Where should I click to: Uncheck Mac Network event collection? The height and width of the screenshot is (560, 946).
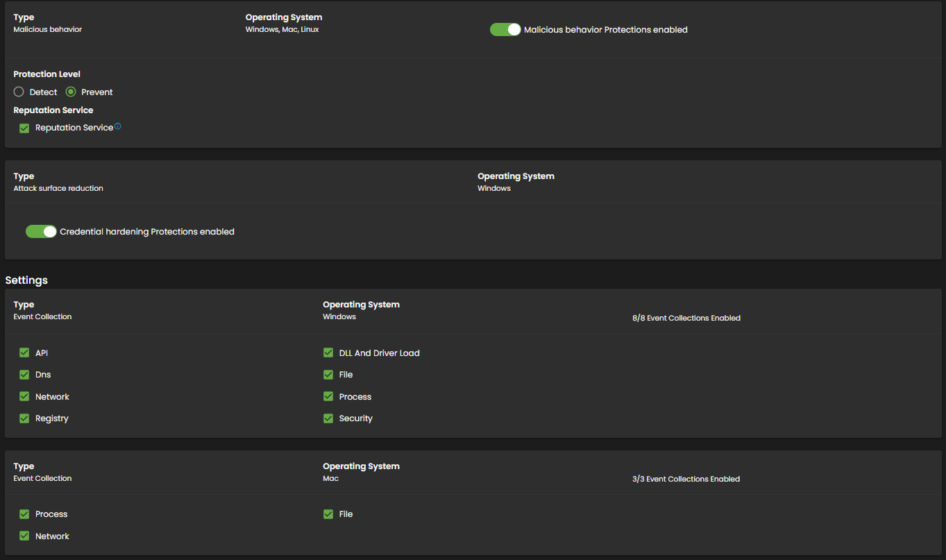[24, 536]
